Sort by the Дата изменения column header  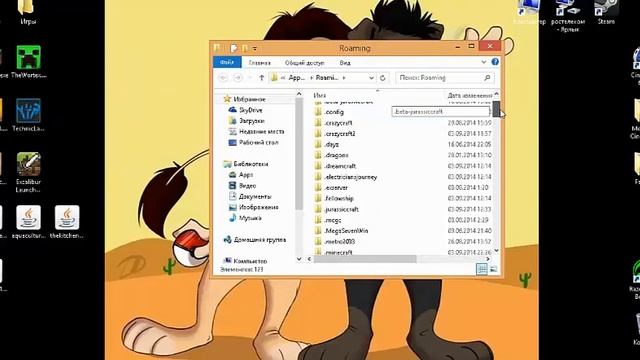[469, 95]
